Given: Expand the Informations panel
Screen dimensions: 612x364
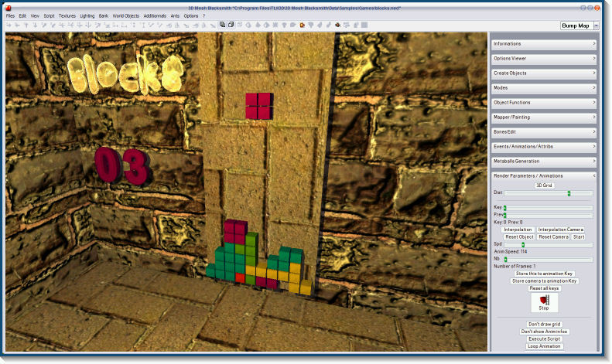Looking at the screenshot, I should pos(543,44).
